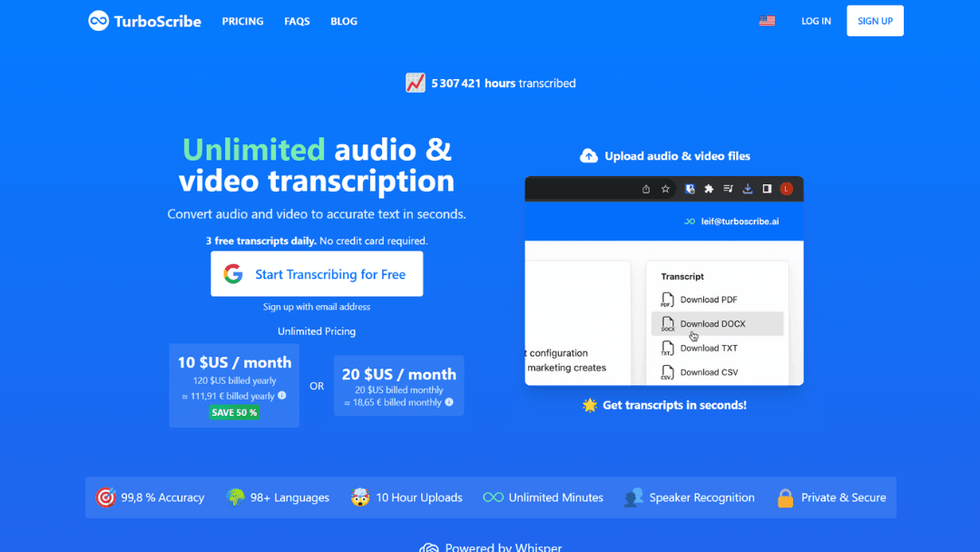Open the BLOG link in navigation

344,21
